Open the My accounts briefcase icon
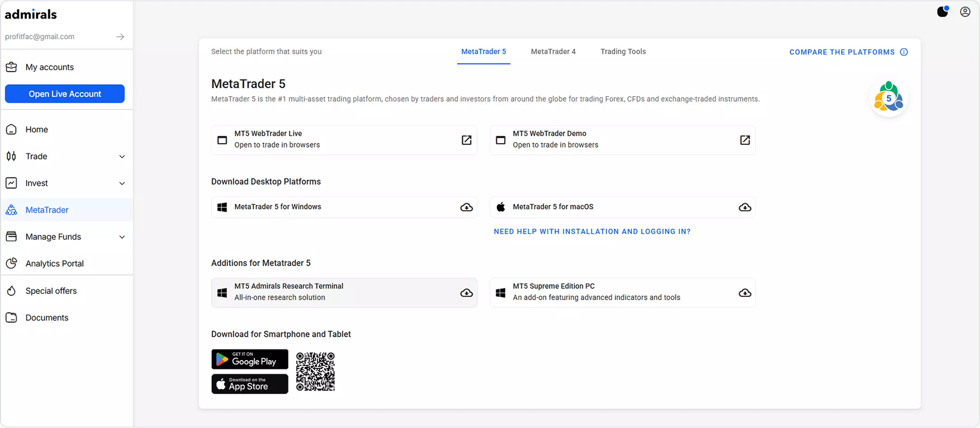The image size is (980, 428). pos(11,67)
